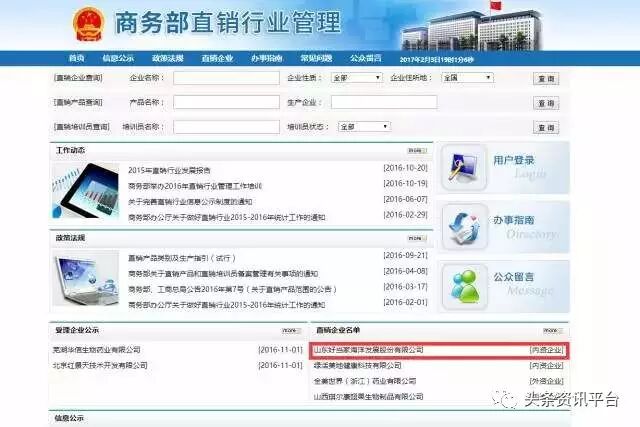This screenshot has width=640, height=427.
Task: Open 商务部举办2016年直销行业管理工作培训 article
Action: [195, 186]
